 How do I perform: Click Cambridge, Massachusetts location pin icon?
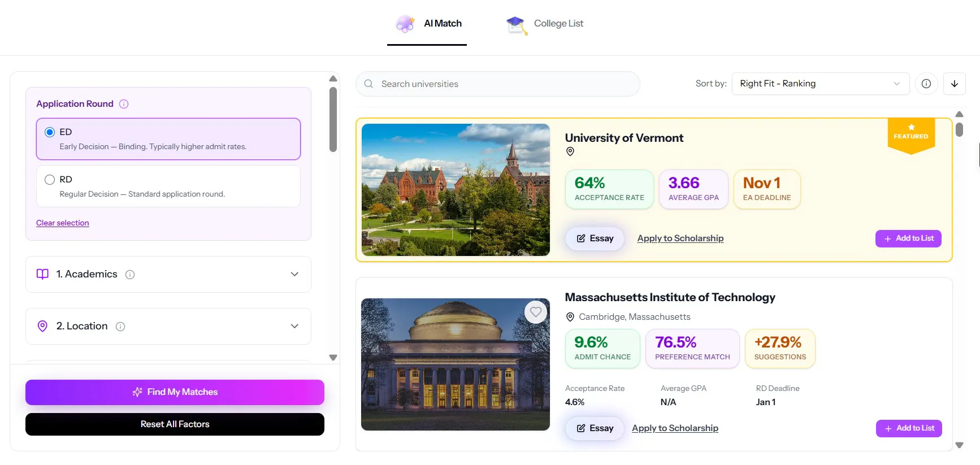pos(570,317)
